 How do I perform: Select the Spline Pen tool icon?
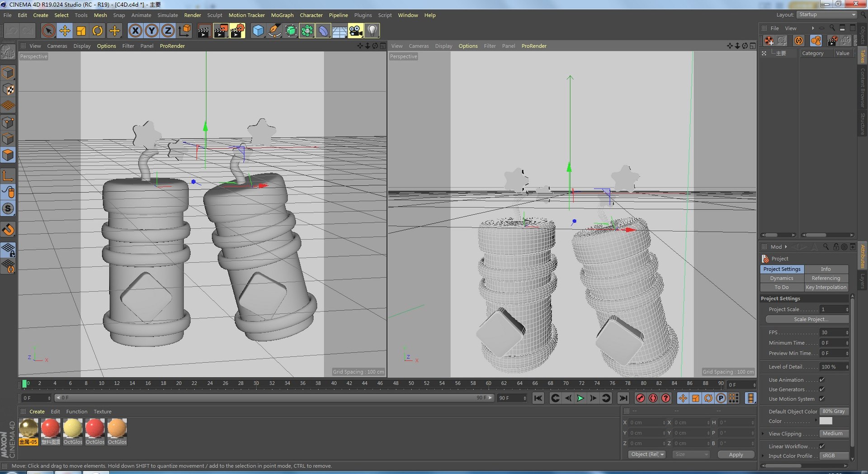(x=274, y=31)
